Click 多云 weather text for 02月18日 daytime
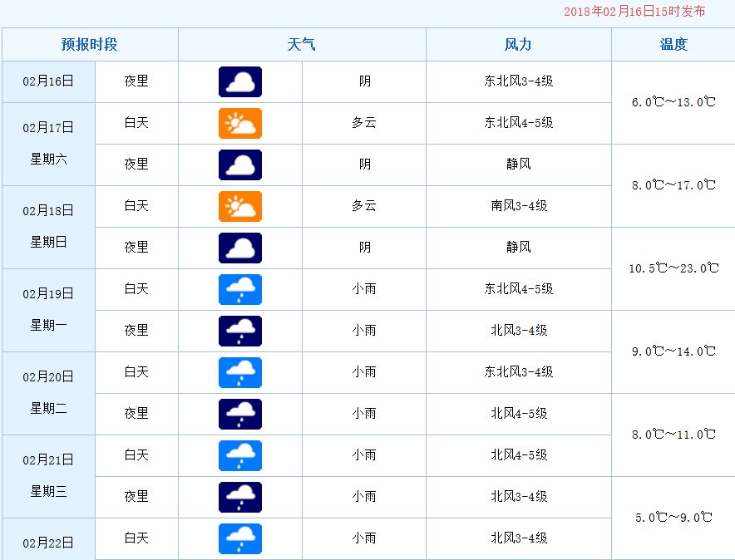This screenshot has width=735, height=560. pyautogui.click(x=364, y=205)
